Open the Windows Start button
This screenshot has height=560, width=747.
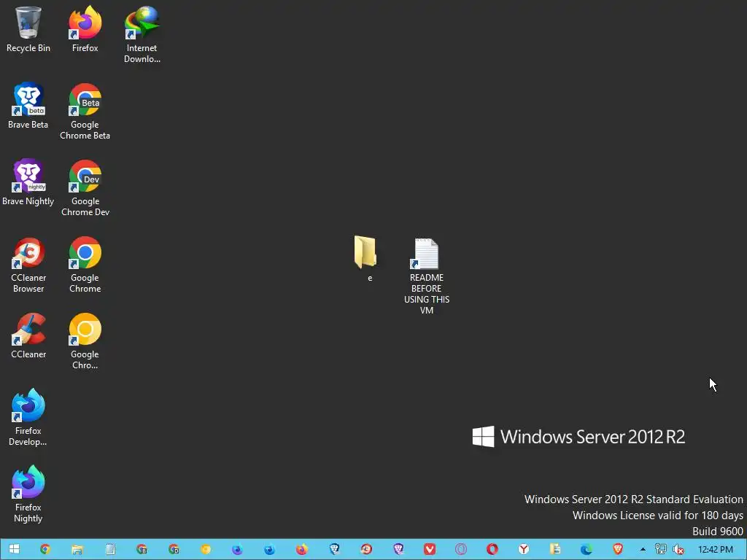[x=14, y=550]
